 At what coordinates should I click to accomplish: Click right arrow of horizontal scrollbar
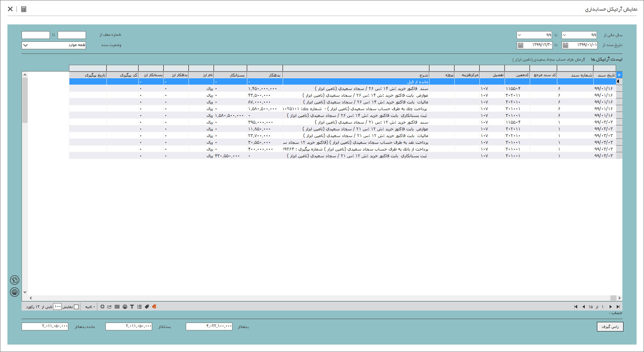(x=619, y=298)
